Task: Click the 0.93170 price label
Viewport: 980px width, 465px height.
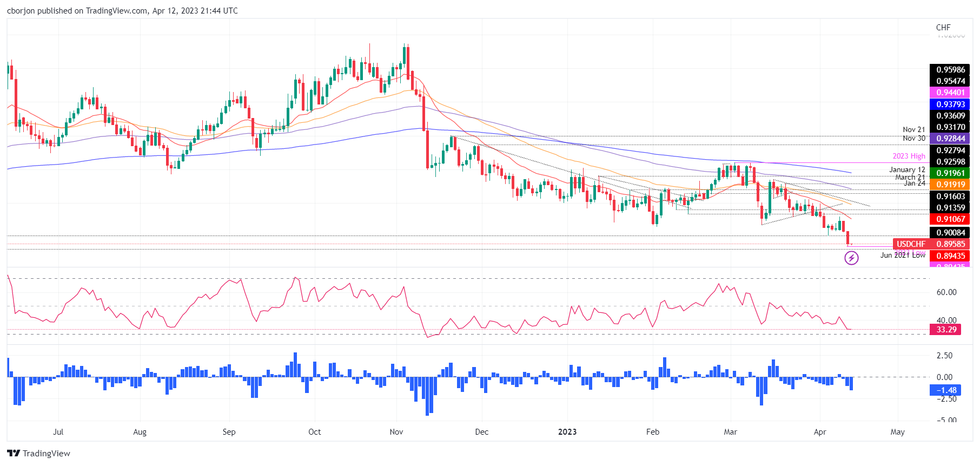Action: click(x=950, y=127)
